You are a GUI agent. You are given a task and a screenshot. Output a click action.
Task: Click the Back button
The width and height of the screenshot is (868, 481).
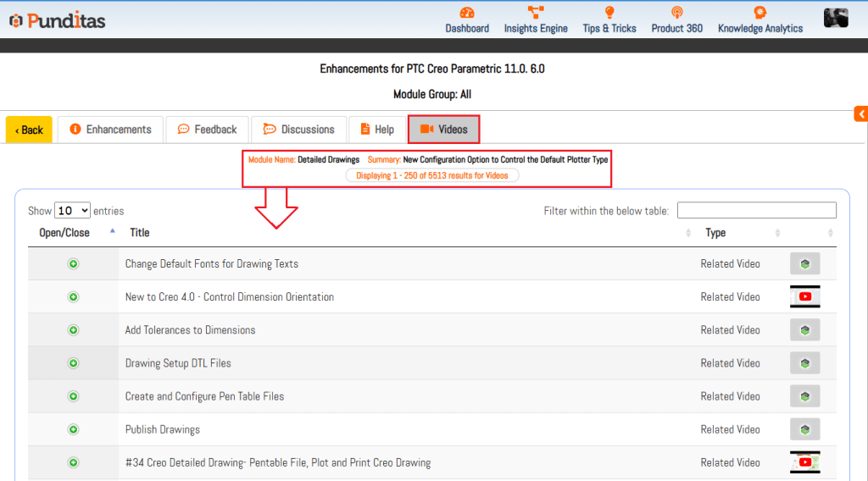[29, 130]
